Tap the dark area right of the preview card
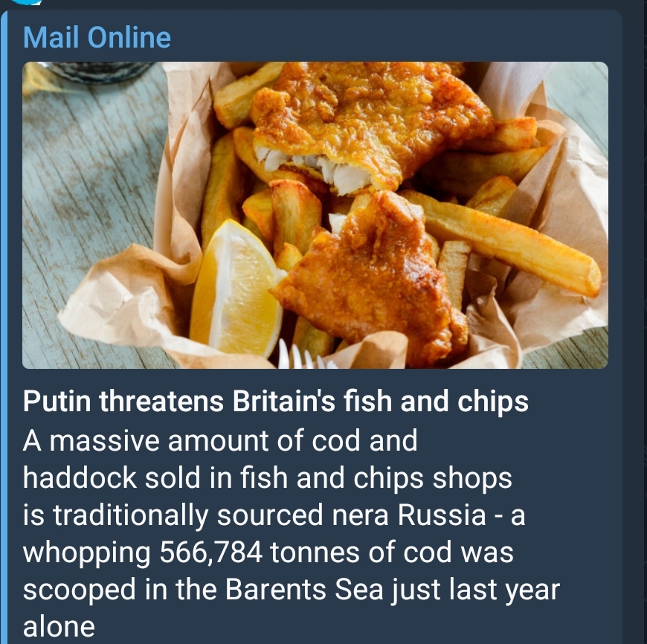 coord(634,322)
